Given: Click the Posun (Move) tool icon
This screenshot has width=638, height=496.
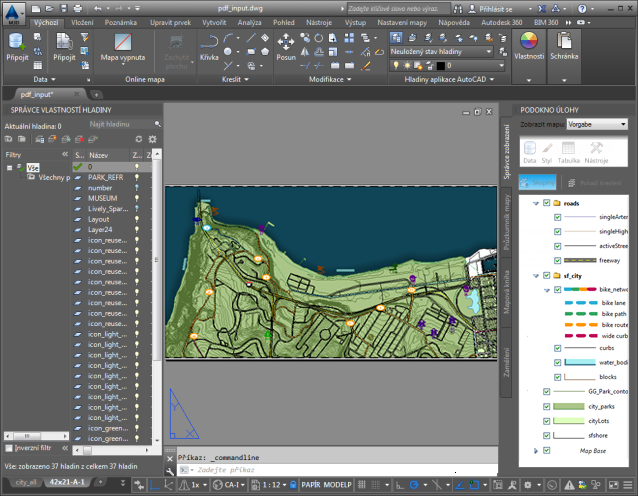Looking at the screenshot, I should pyautogui.click(x=285, y=42).
